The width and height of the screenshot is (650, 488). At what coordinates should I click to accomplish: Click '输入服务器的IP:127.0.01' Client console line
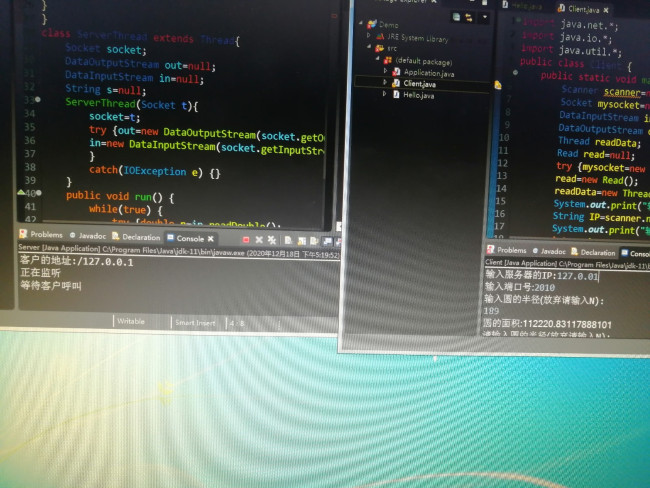point(541,275)
